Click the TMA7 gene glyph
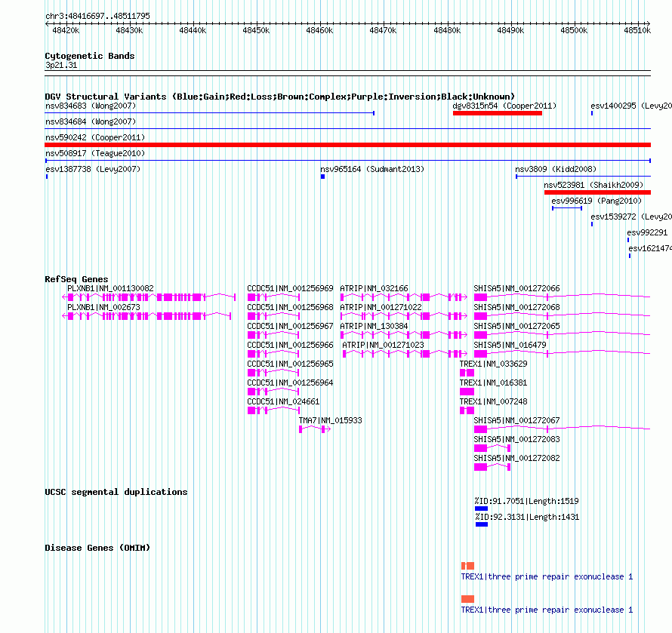The width and height of the screenshot is (672, 633). [315, 429]
